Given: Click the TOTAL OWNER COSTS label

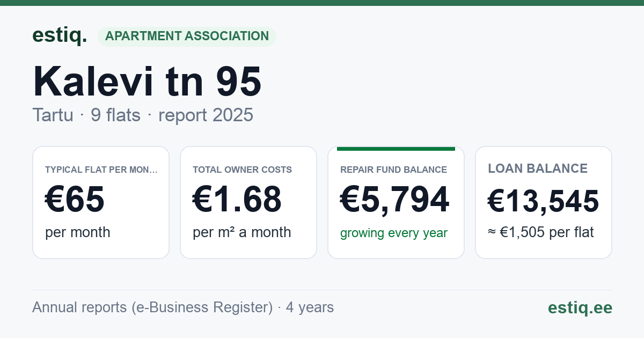Looking at the screenshot, I should point(242,170).
